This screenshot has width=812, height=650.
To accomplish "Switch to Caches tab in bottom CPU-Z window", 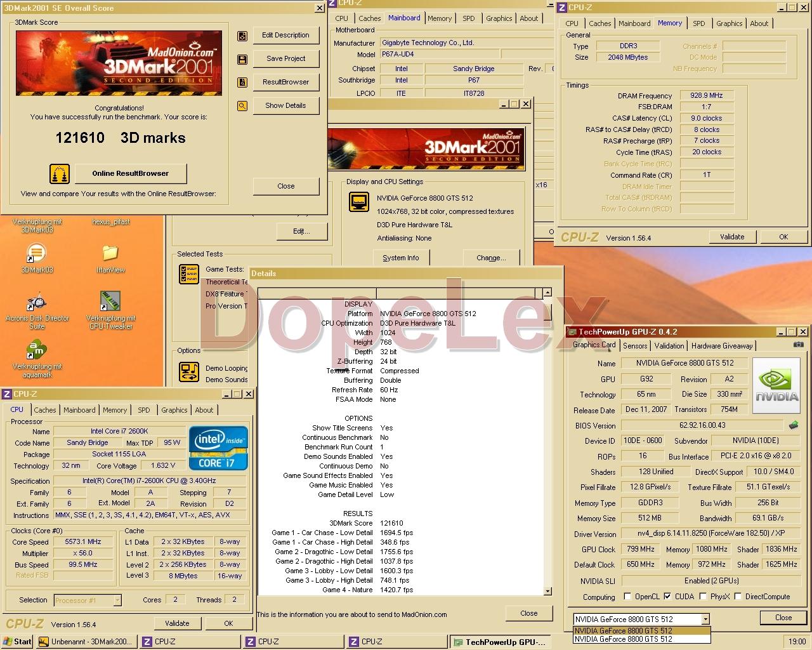I will (45, 410).
